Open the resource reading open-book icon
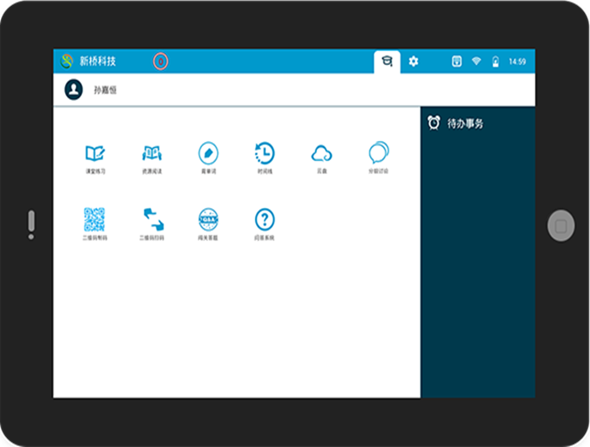This screenshot has width=590, height=447. [x=152, y=154]
